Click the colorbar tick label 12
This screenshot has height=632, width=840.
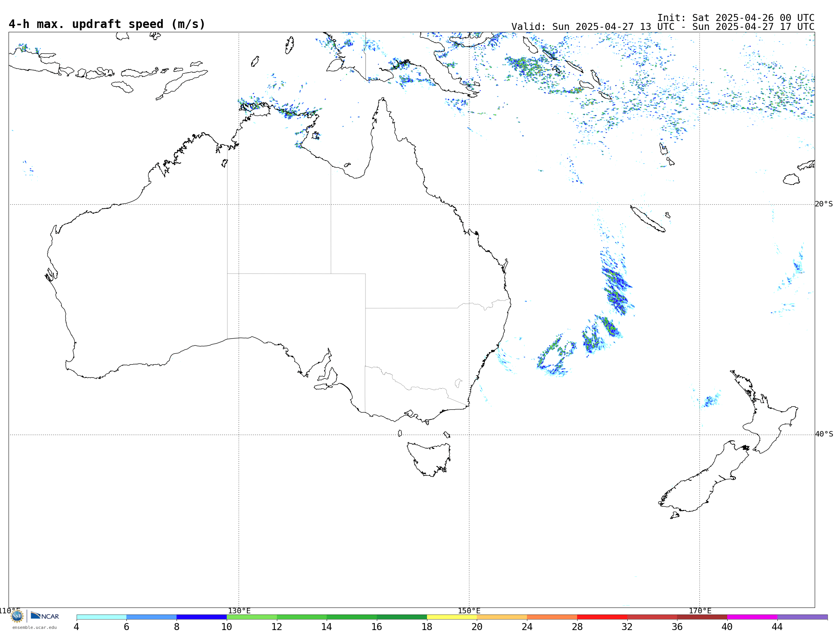[277, 627]
